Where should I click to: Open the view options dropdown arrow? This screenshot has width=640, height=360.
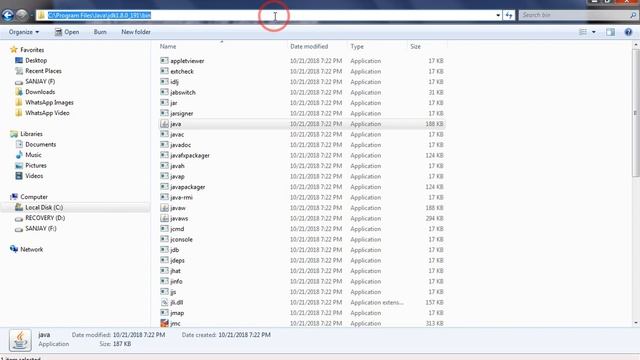593,32
